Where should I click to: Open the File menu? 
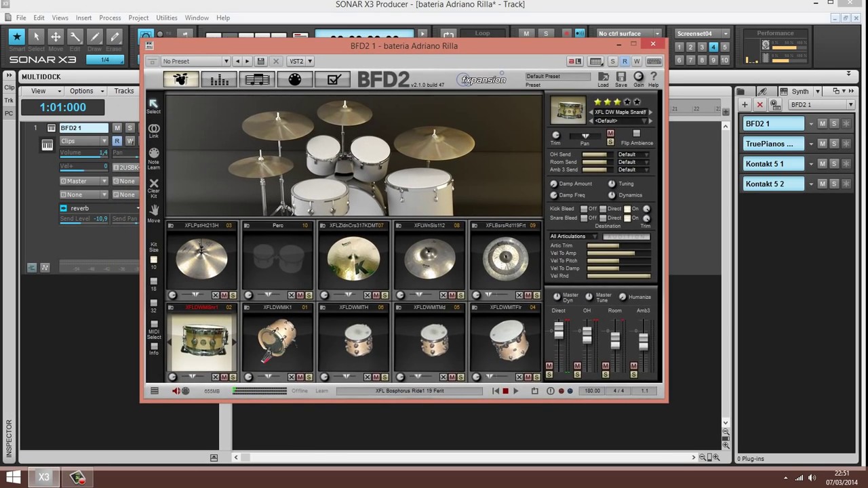[21, 18]
